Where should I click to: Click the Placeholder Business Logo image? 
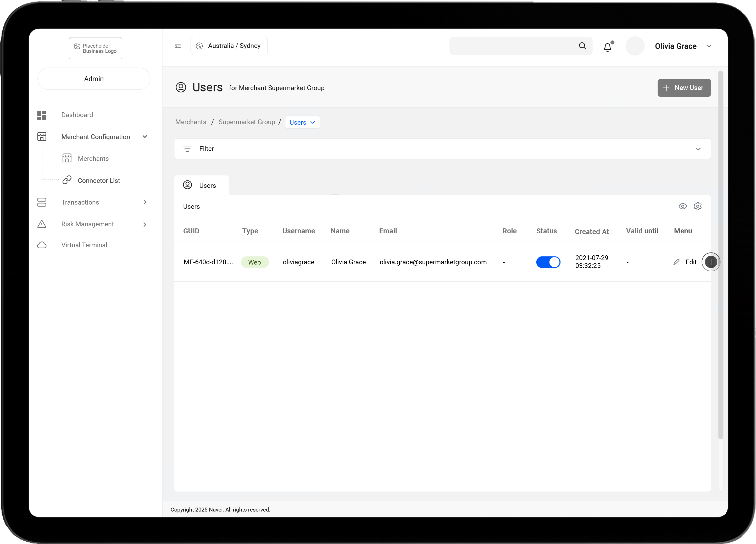click(x=95, y=48)
